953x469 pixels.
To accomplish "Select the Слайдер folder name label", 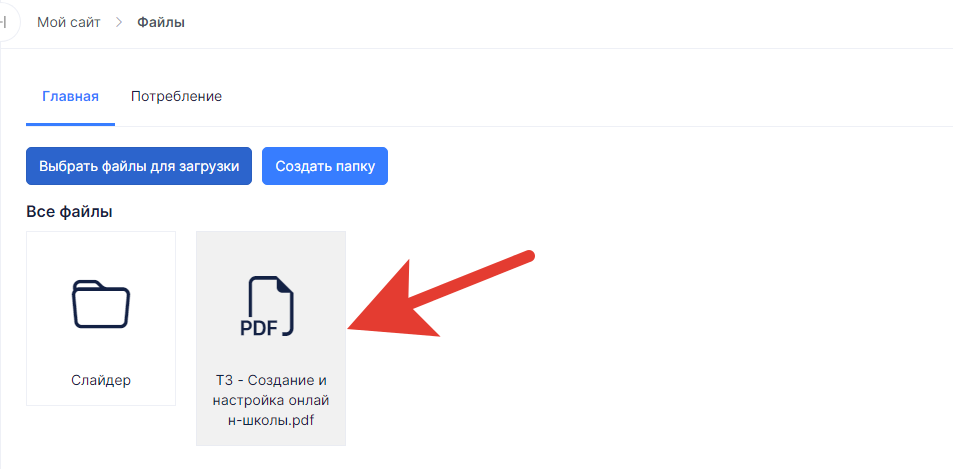I will click(101, 380).
